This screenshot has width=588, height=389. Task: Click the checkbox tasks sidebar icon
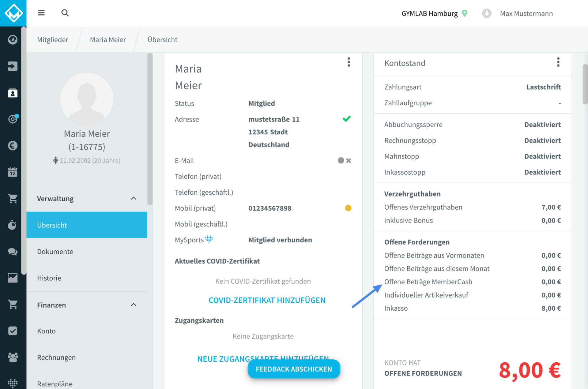pyautogui.click(x=13, y=331)
